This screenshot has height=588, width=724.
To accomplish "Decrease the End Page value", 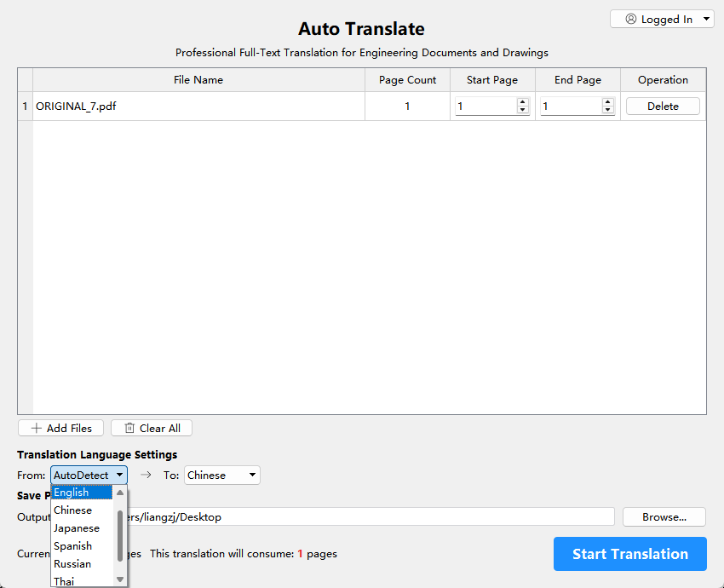I will point(607,110).
